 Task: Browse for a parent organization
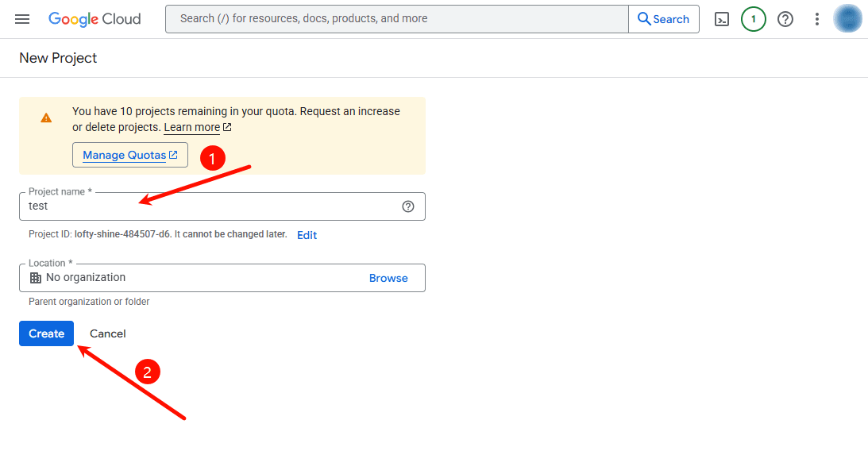pyautogui.click(x=388, y=277)
